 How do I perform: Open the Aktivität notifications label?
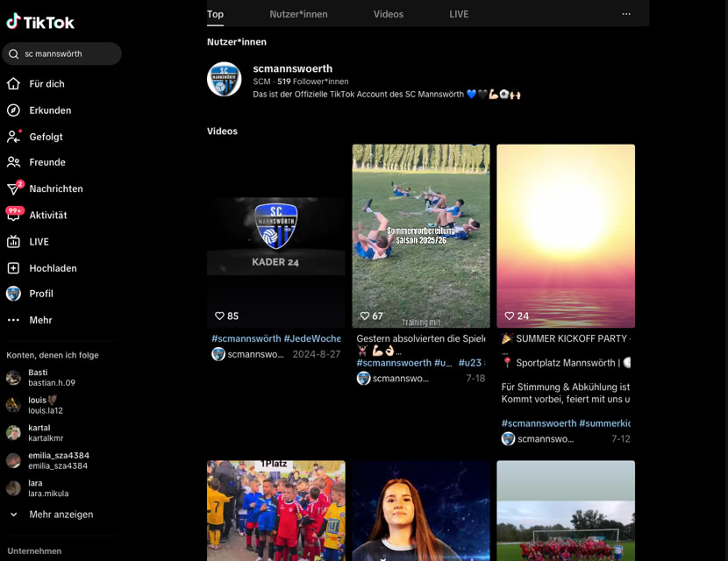click(x=48, y=215)
